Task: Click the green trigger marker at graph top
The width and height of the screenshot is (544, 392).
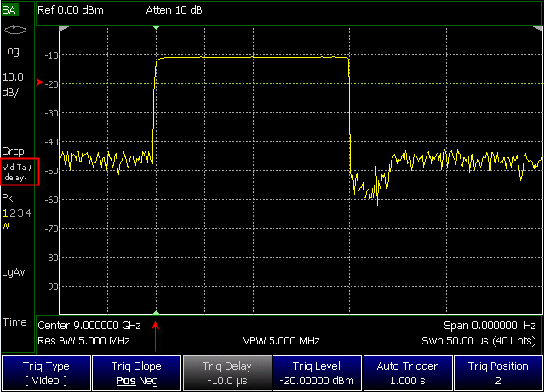Action: (156, 27)
